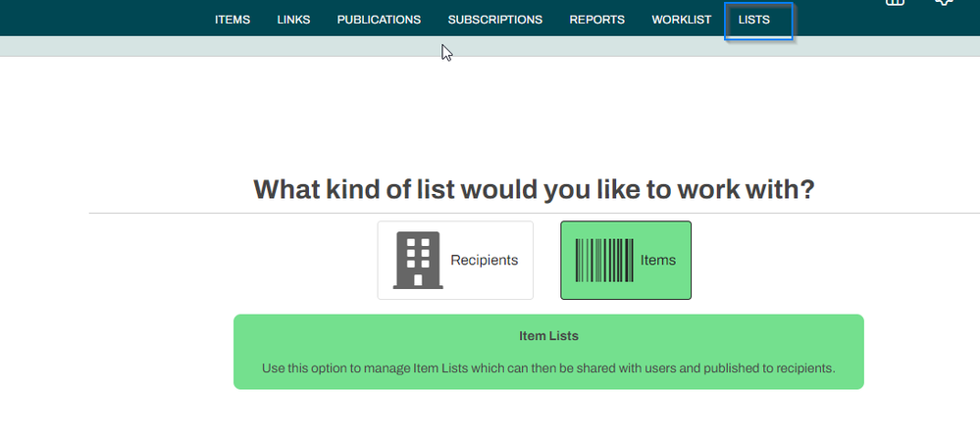Click the partially visible grid icon in header
This screenshot has width=980, height=439.
coord(894,4)
